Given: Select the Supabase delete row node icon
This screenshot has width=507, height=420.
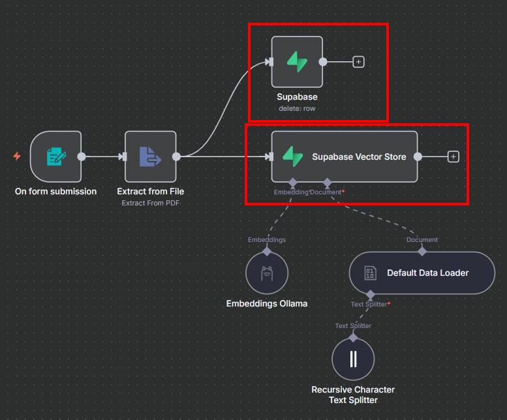Looking at the screenshot, I should (x=297, y=62).
